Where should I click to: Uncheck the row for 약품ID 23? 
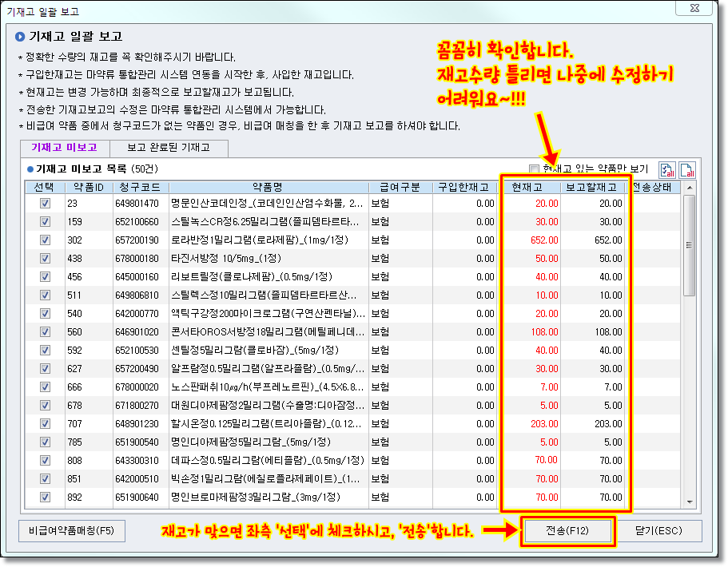pos(45,204)
